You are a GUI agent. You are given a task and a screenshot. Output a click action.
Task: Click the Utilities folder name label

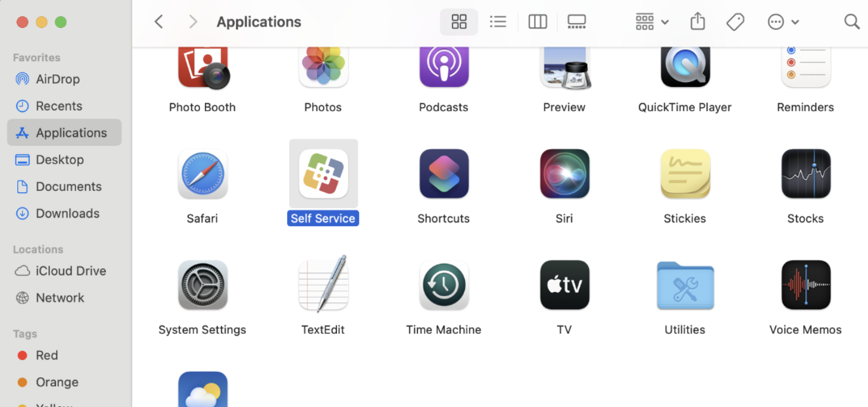point(685,330)
